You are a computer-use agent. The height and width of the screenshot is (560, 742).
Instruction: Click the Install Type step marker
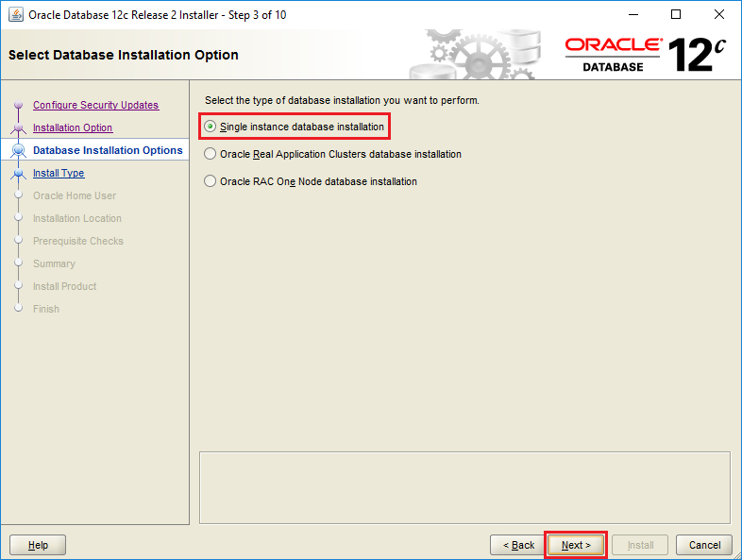click(19, 173)
